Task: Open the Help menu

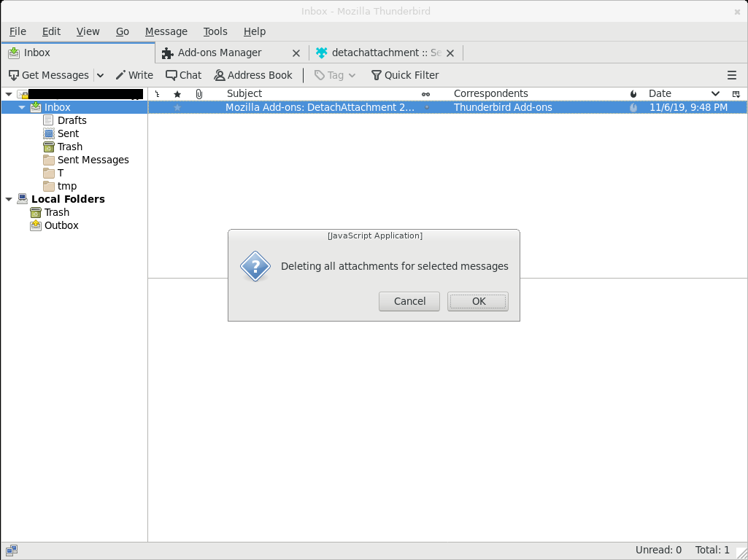Action: click(255, 31)
